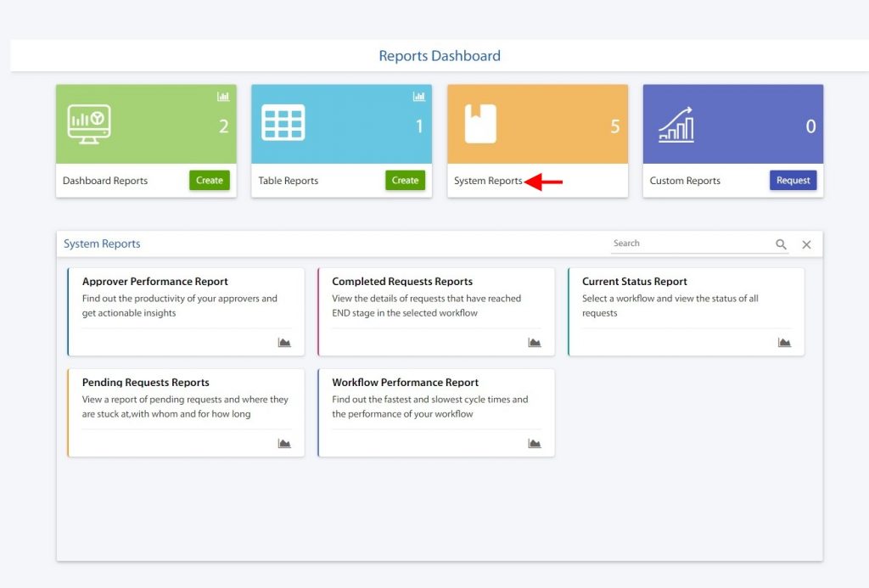Close the System Reports panel
The width and height of the screenshot is (869, 588).
coord(806,244)
